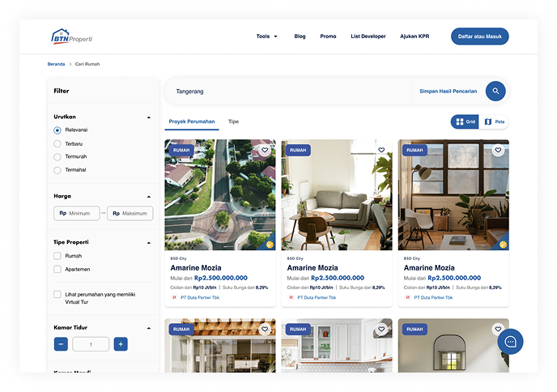The height and width of the screenshot is (392, 557).
Task: Collapse the Urutkan filter section
Action: [x=148, y=117]
